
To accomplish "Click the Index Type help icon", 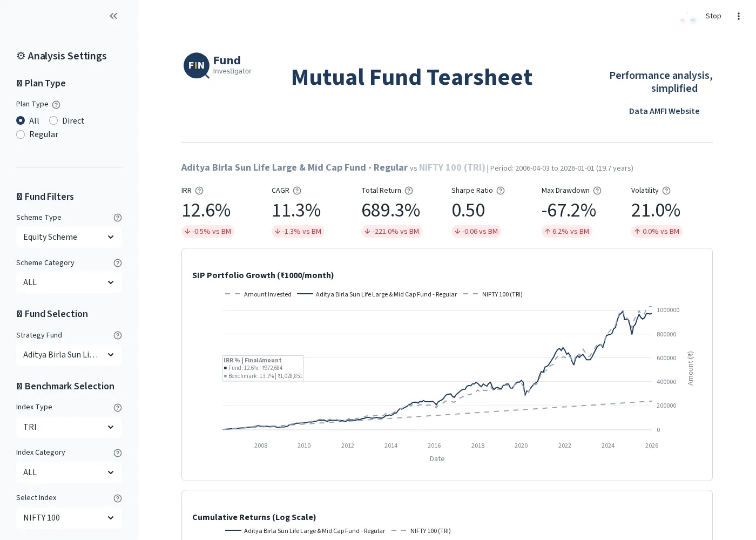I will point(118,408).
